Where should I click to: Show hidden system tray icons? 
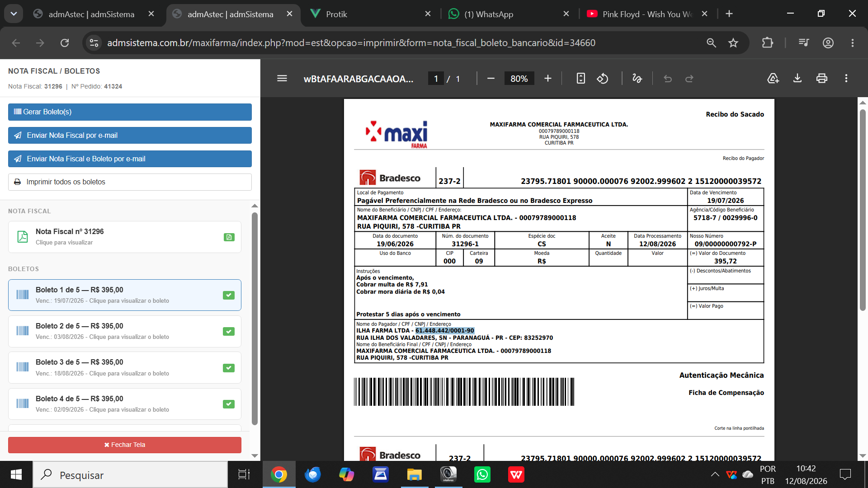715,474
